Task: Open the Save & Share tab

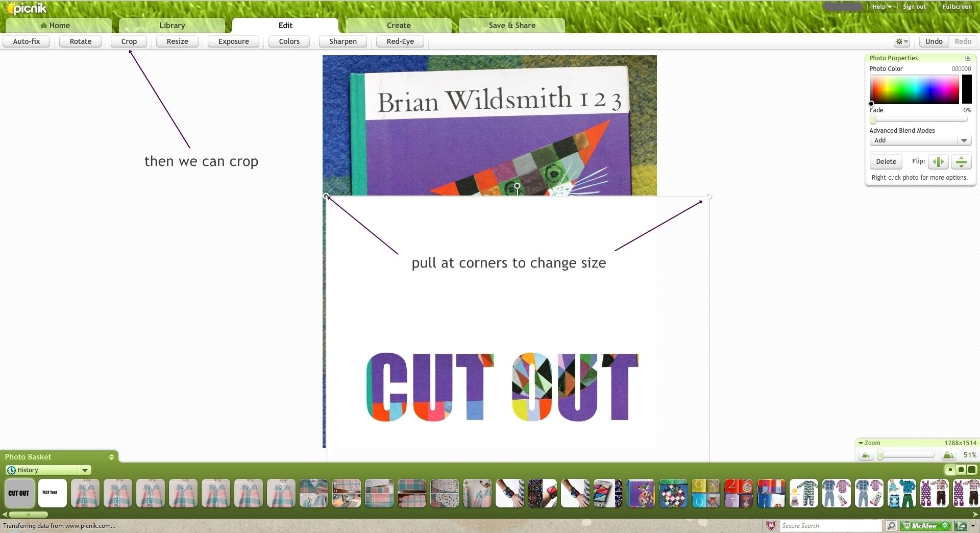Action: click(x=512, y=26)
